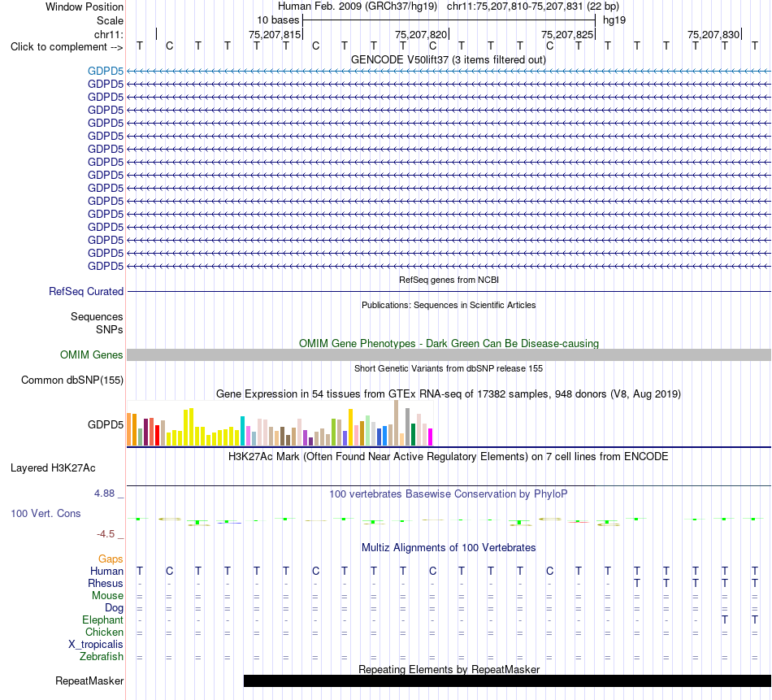Screen dimensions: 772x700
Task: Click the 'RefSeq genes from NCBI' title
Action: click(x=449, y=280)
